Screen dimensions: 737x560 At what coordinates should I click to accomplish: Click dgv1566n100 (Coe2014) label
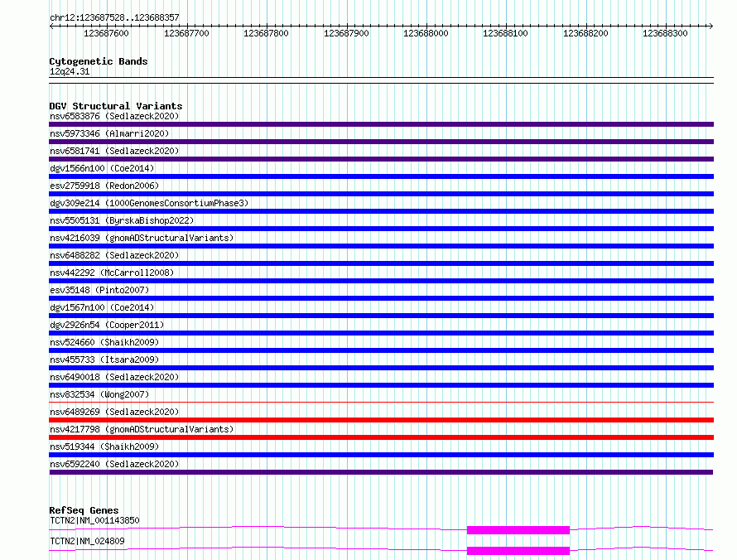pos(102,168)
